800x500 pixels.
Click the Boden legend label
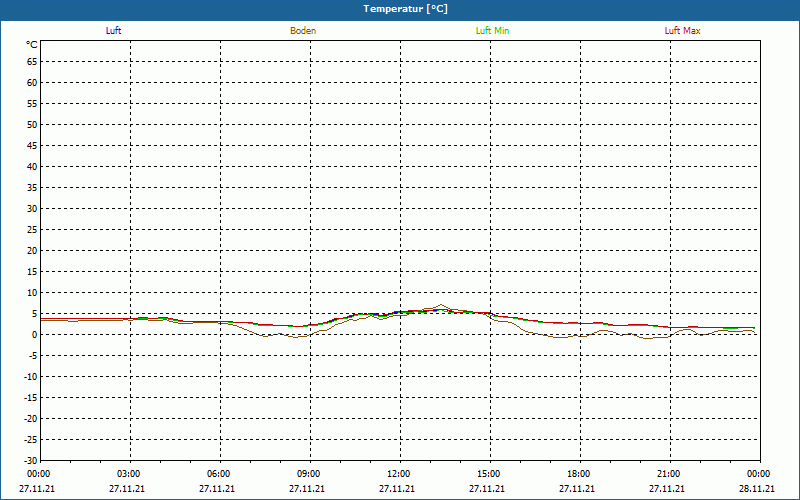[x=303, y=31]
